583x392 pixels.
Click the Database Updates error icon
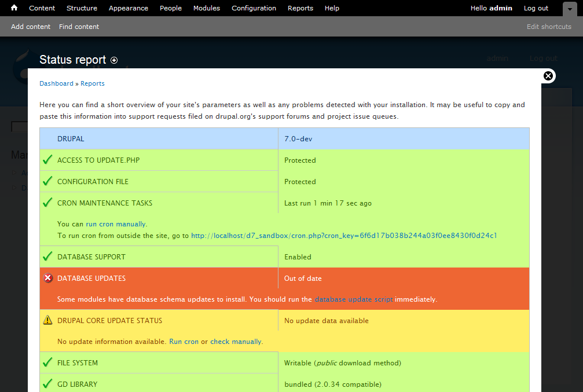(x=48, y=279)
